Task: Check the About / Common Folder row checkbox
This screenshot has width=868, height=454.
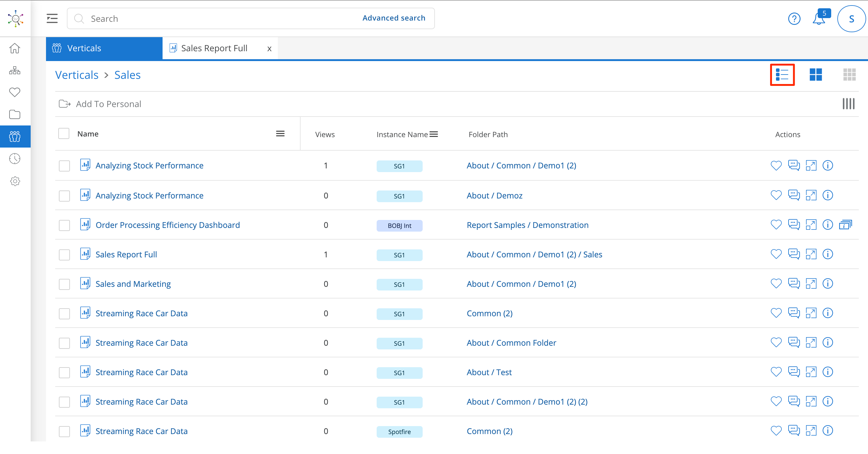Action: [64, 343]
